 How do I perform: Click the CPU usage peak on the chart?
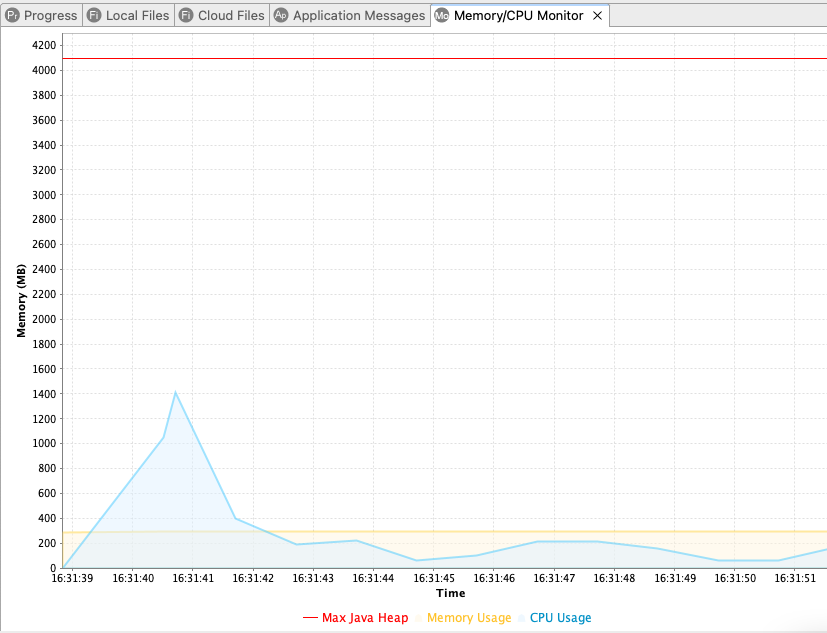click(176, 392)
